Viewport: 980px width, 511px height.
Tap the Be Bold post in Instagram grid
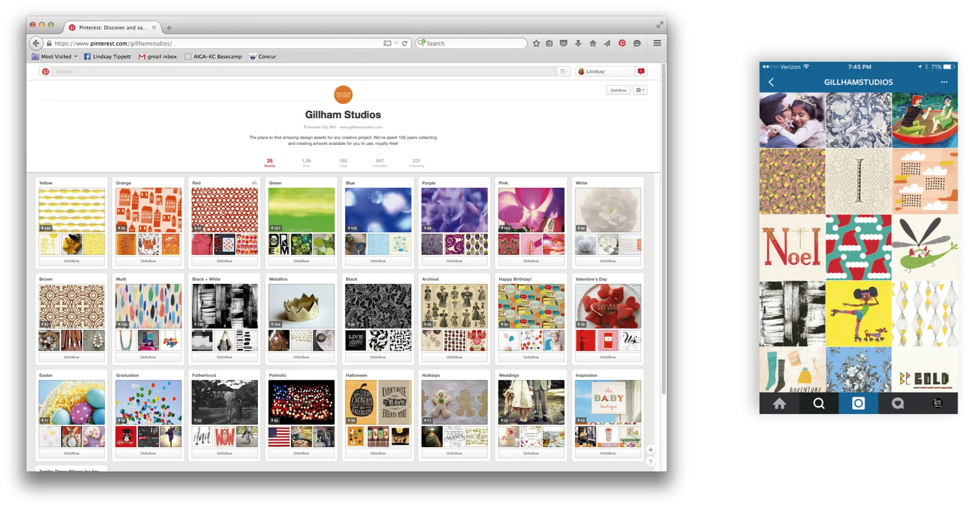point(925,370)
